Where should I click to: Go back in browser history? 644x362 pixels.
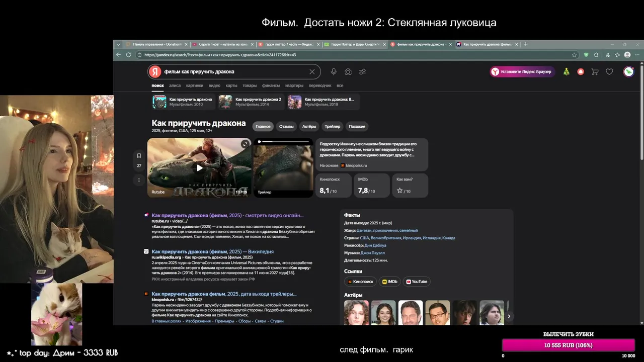pos(118,55)
